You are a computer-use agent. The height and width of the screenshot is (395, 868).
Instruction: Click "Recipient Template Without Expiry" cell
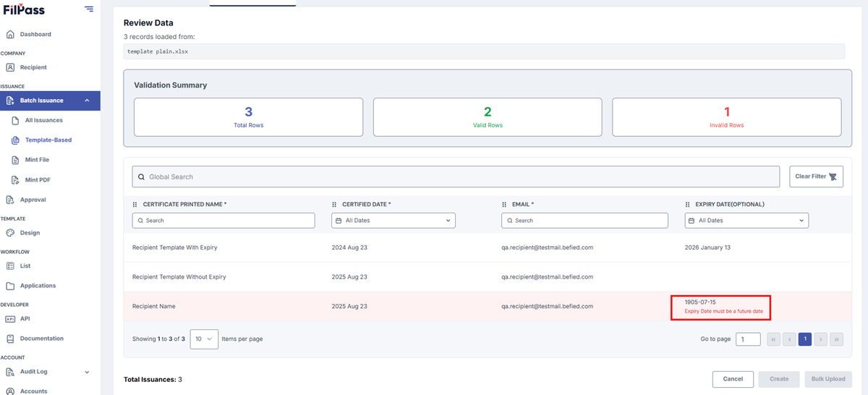click(x=179, y=277)
